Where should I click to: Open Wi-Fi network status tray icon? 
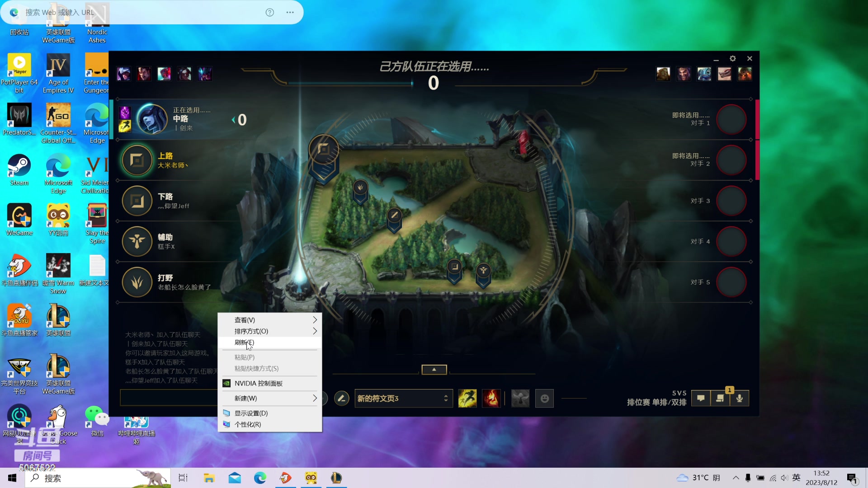pyautogui.click(x=773, y=478)
